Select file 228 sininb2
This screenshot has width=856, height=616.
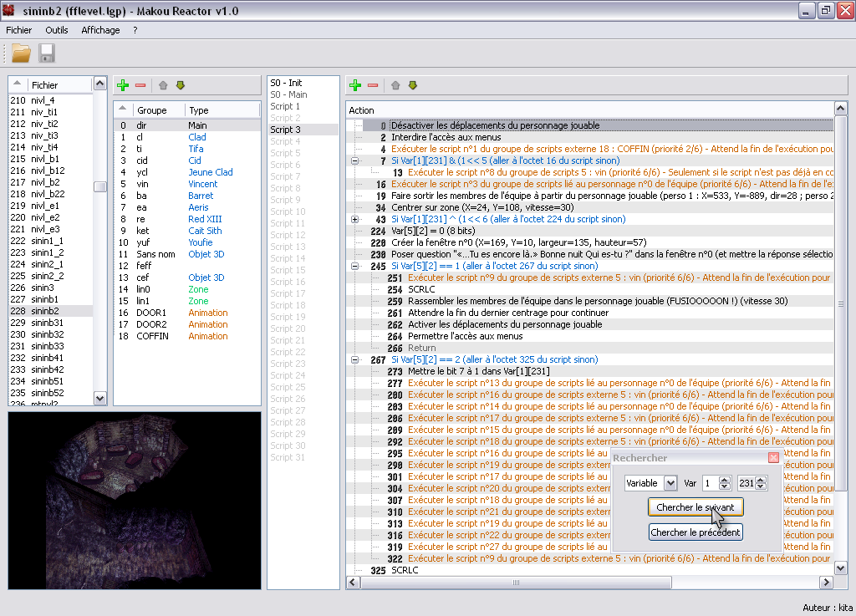[50, 311]
